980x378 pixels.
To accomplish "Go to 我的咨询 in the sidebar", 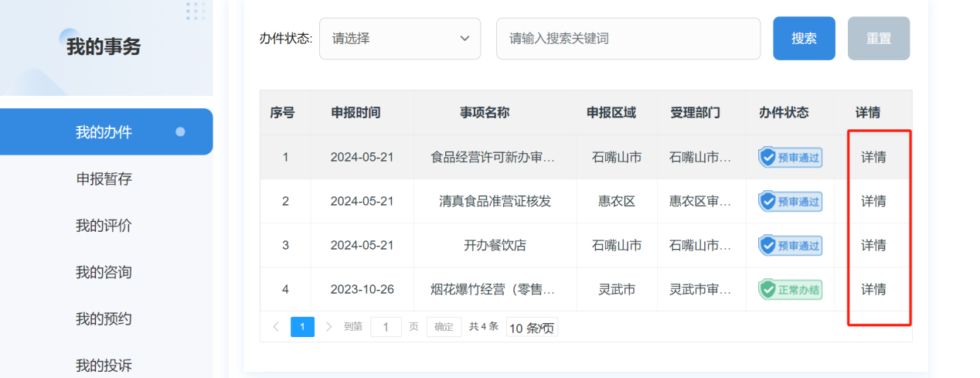I will [104, 272].
